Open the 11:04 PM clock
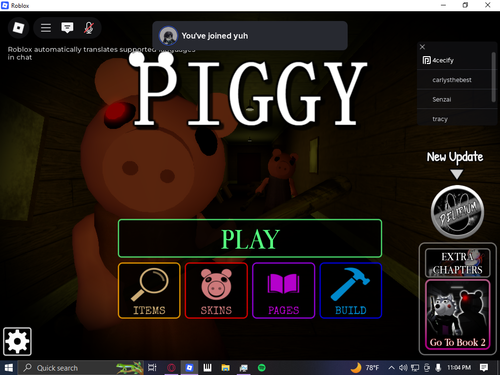Viewport: 500px width, 375px height. [459, 368]
